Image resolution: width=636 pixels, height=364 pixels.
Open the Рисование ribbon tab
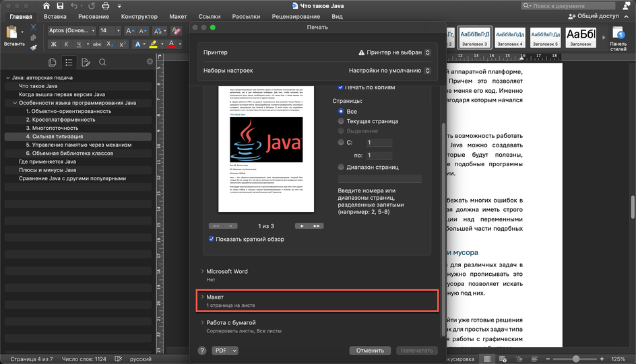click(94, 17)
